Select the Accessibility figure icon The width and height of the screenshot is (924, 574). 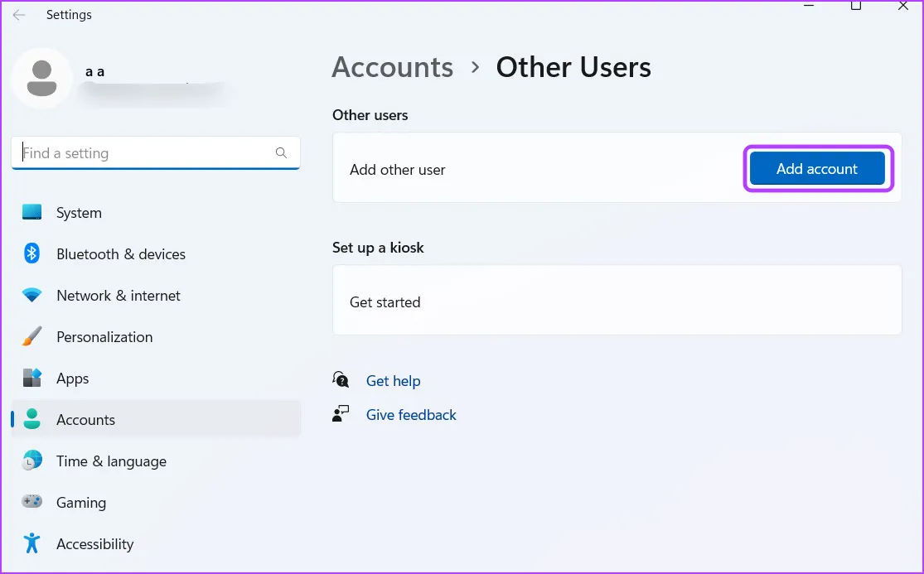[32, 543]
